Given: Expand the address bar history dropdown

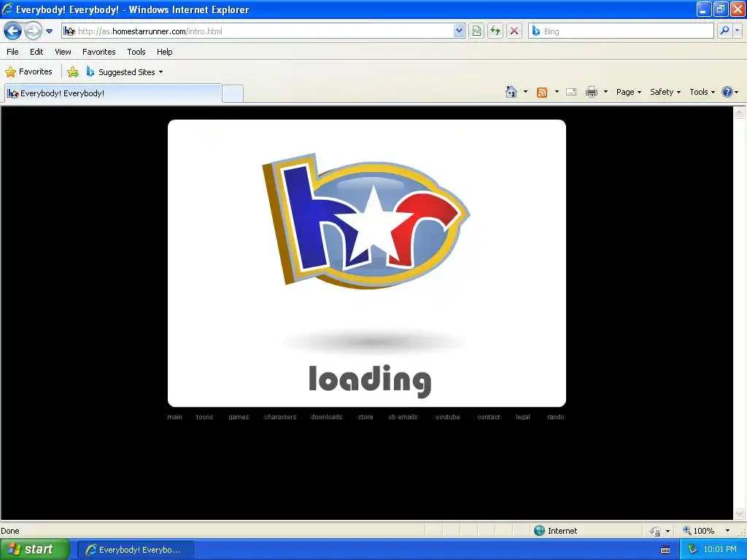Looking at the screenshot, I should 459,31.
